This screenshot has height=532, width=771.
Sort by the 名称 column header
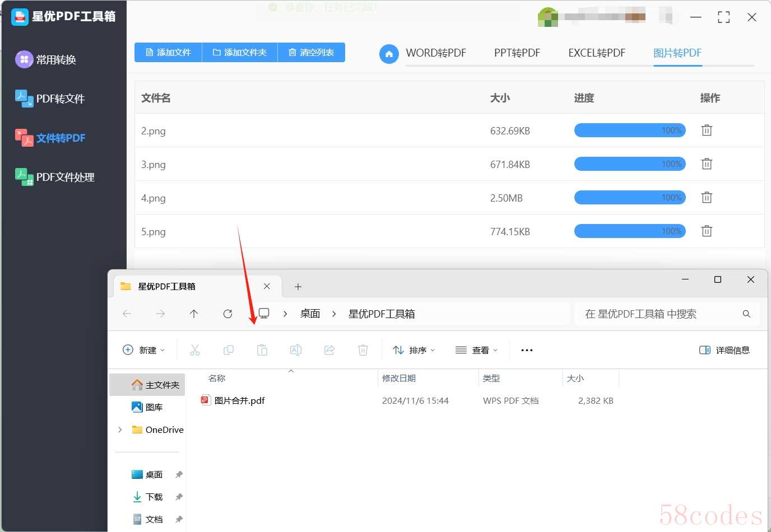click(217, 378)
